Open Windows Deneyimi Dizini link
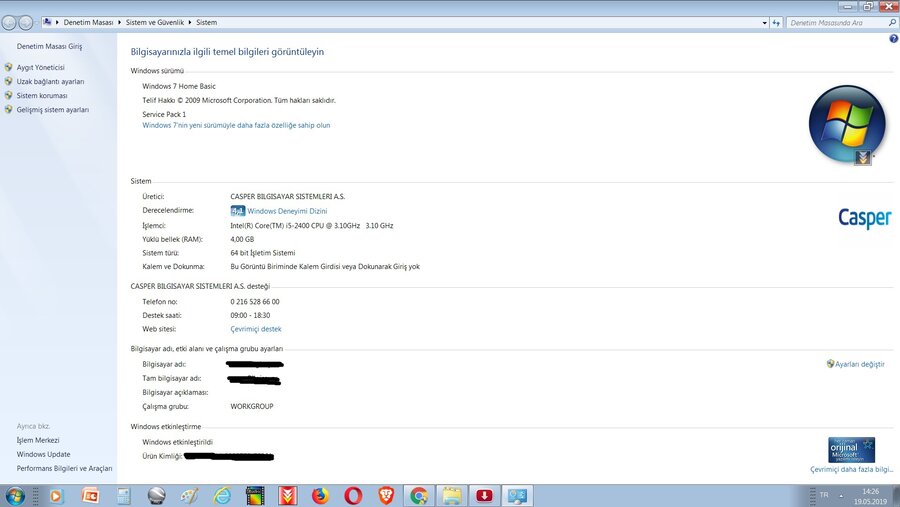 (287, 211)
